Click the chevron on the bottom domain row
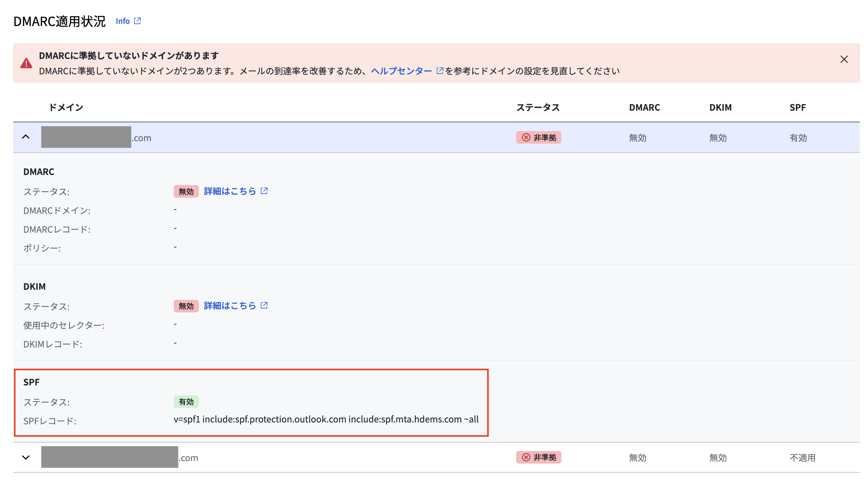Screen dimensions: 868x483 pyautogui.click(x=26, y=457)
